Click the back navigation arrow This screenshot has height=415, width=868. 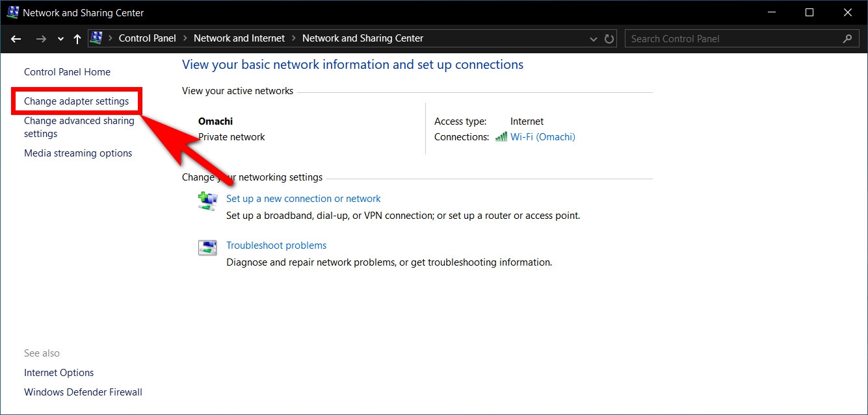tap(16, 39)
